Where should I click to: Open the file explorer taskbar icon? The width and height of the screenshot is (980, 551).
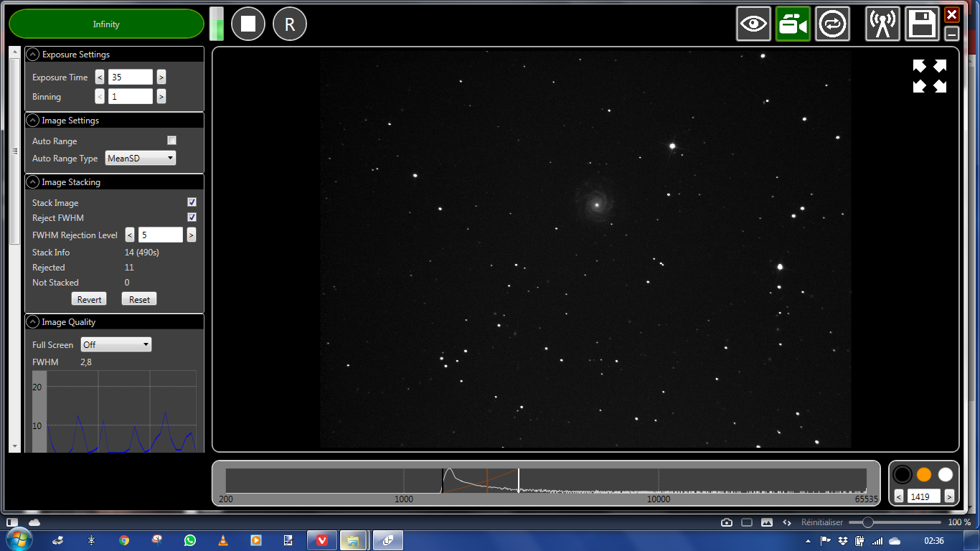click(x=354, y=540)
